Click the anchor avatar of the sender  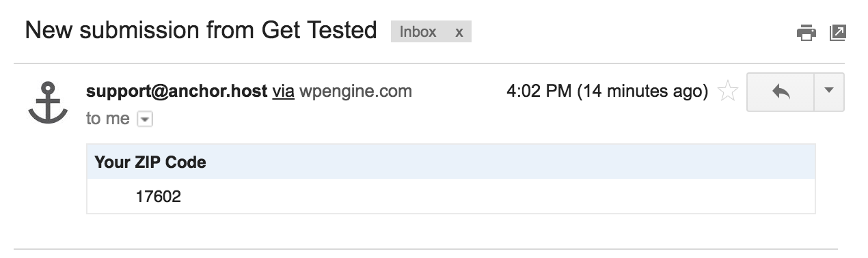tap(48, 102)
